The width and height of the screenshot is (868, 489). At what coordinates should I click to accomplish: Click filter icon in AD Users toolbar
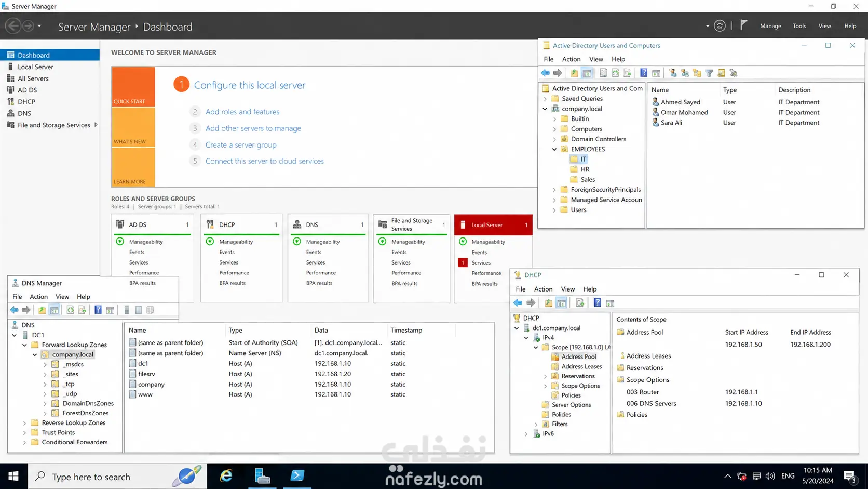[709, 73]
